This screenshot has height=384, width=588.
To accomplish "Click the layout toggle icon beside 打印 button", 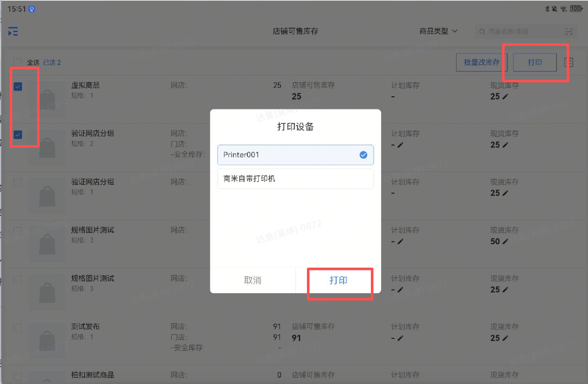I will tap(569, 62).
